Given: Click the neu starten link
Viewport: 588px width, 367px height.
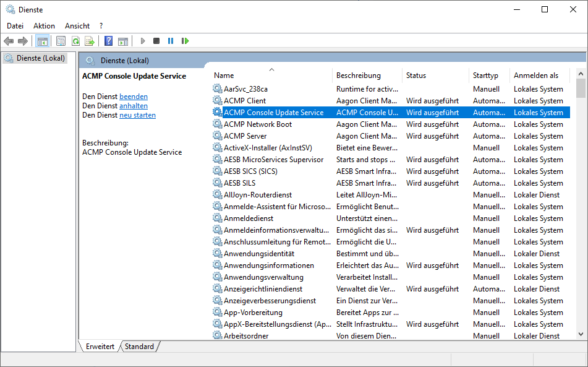Looking at the screenshot, I should [137, 114].
